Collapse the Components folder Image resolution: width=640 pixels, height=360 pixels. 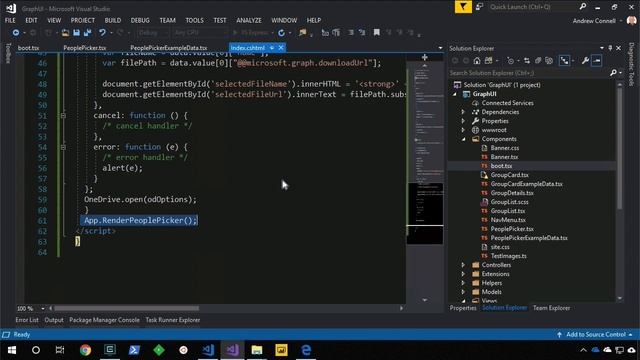click(464, 139)
